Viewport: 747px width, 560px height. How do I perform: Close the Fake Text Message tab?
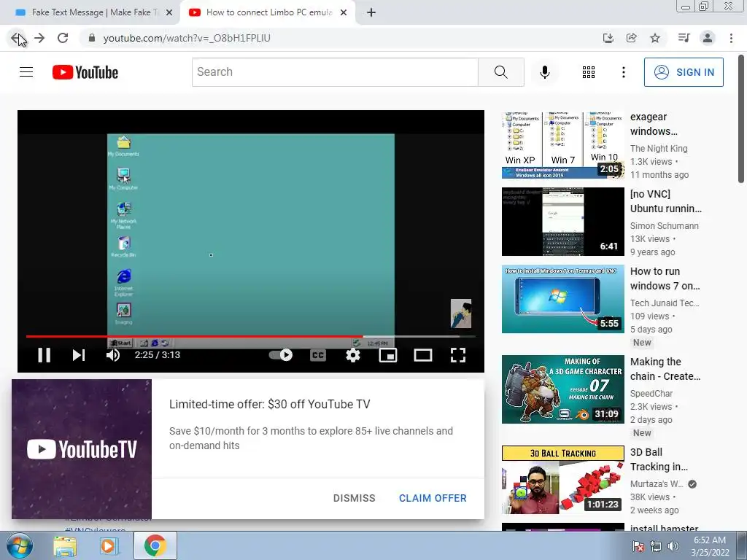[169, 12]
